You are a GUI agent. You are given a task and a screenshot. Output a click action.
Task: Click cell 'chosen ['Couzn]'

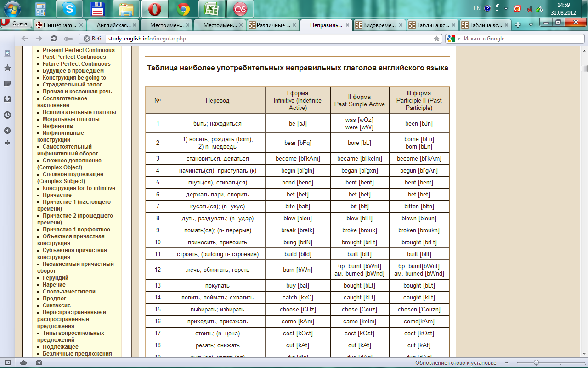(x=419, y=310)
